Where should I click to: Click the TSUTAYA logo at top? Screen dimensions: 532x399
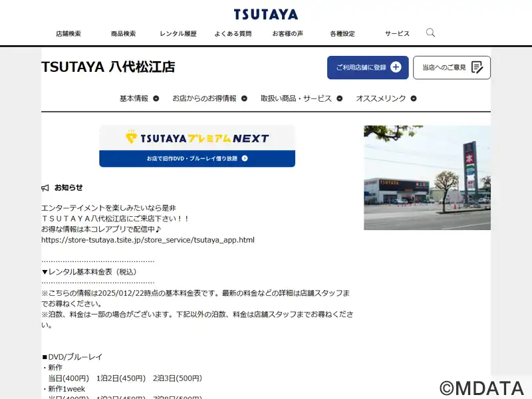click(265, 14)
